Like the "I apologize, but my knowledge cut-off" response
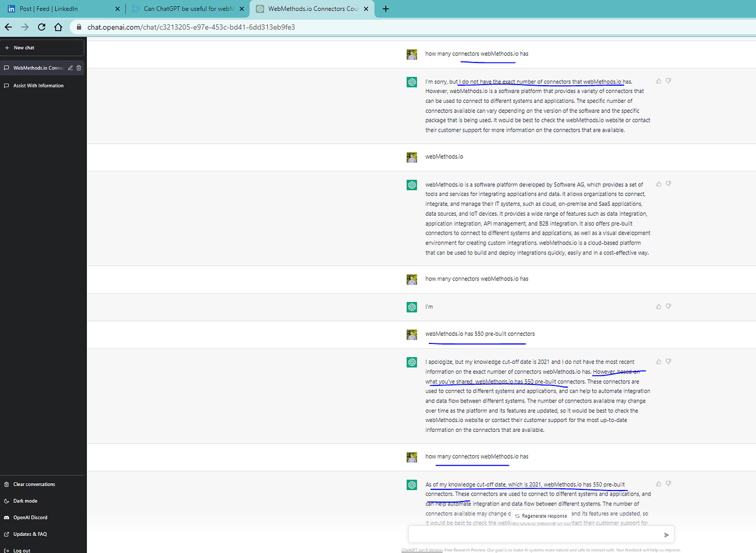 pos(659,362)
